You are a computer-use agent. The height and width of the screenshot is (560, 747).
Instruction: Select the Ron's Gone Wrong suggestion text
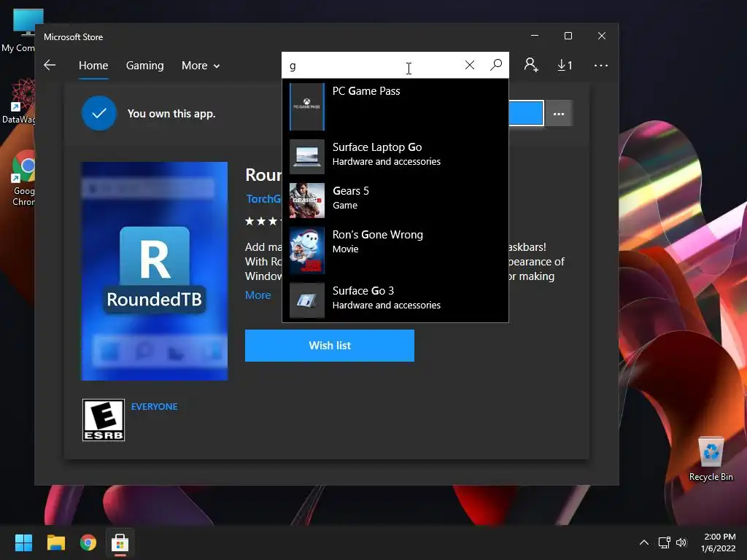pyautogui.click(x=378, y=235)
